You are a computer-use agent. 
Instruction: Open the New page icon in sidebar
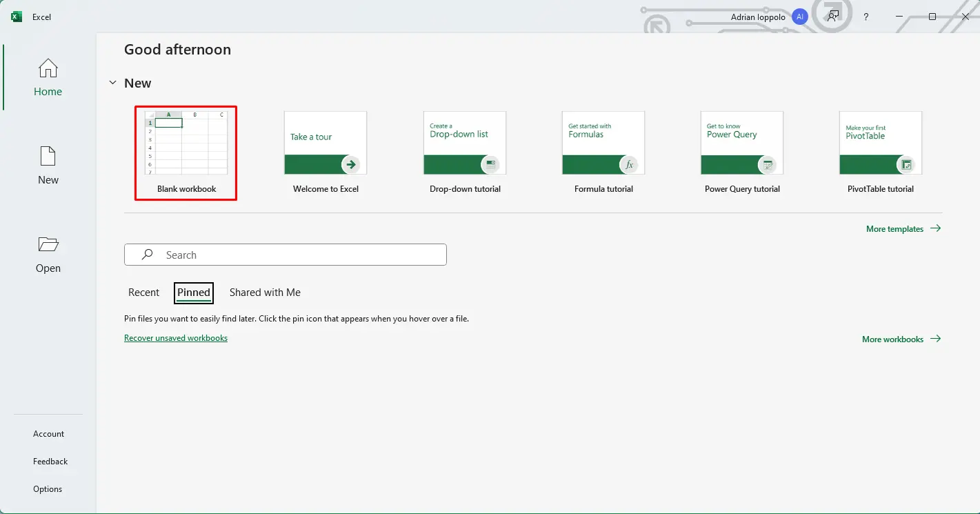(x=48, y=157)
